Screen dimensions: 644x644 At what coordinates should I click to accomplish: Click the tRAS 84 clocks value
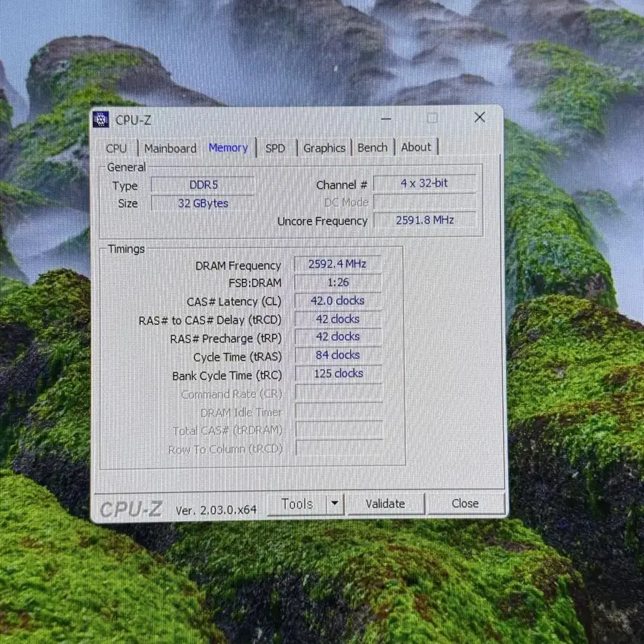[338, 355]
